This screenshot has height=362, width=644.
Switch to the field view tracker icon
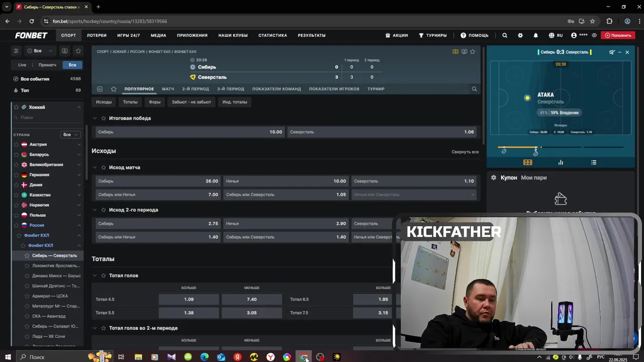coord(527,162)
